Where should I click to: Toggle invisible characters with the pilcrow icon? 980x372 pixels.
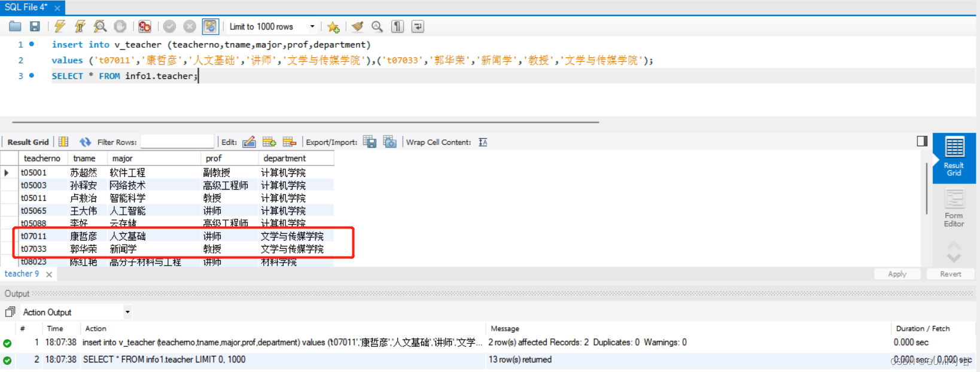(397, 26)
